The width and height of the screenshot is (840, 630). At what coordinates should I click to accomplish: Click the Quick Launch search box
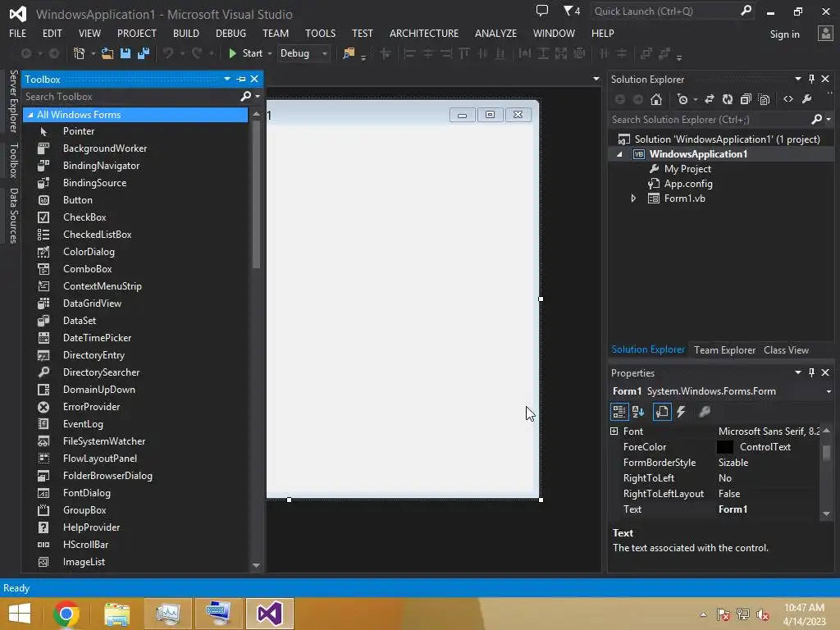click(x=665, y=11)
